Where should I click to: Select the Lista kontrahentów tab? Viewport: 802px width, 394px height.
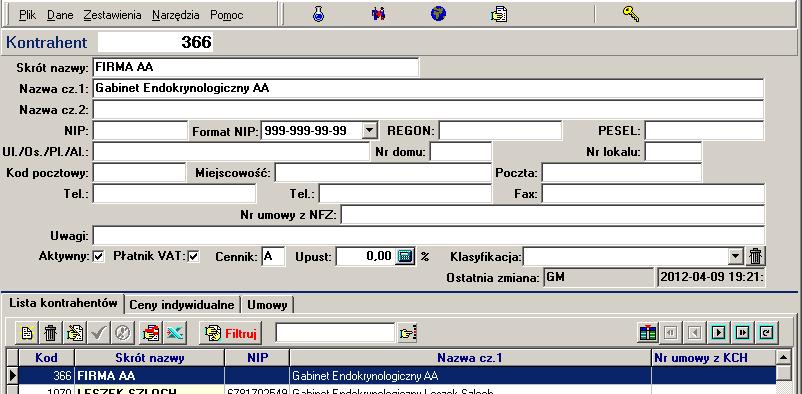63,303
